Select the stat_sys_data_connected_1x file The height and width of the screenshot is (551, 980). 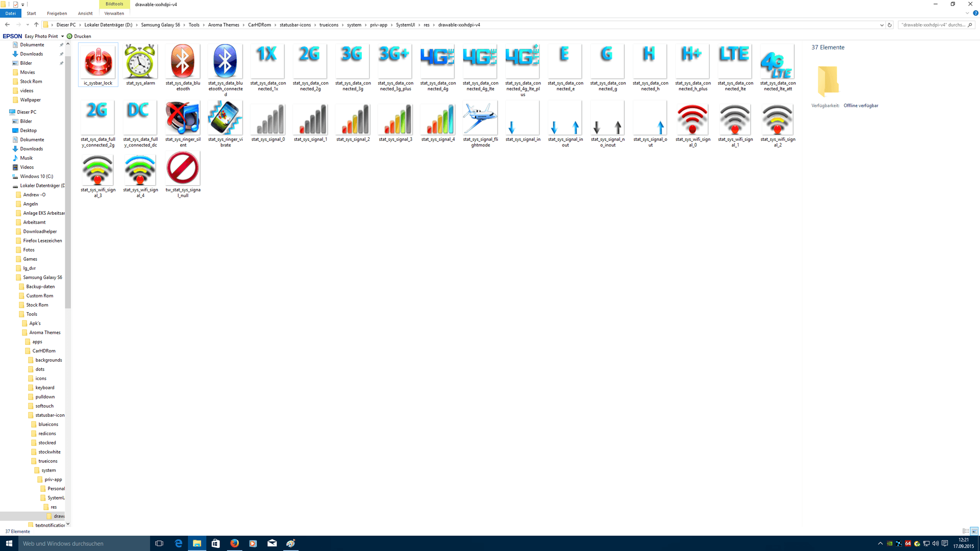tap(268, 67)
